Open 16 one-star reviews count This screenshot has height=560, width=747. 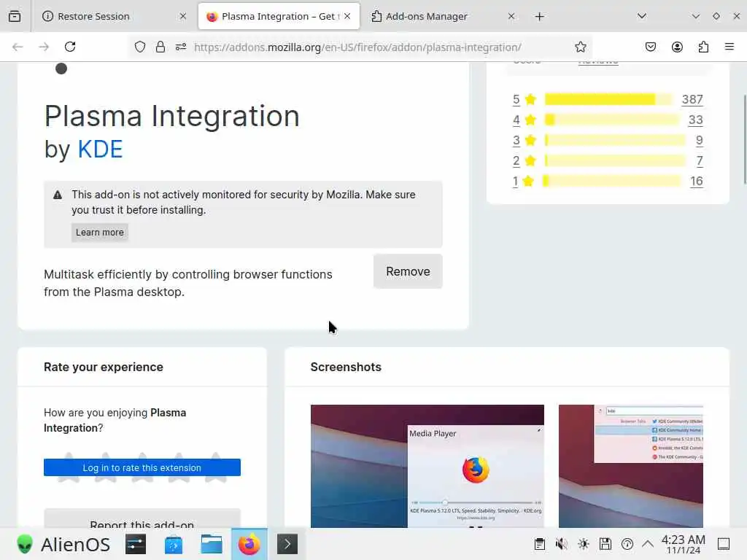point(696,182)
